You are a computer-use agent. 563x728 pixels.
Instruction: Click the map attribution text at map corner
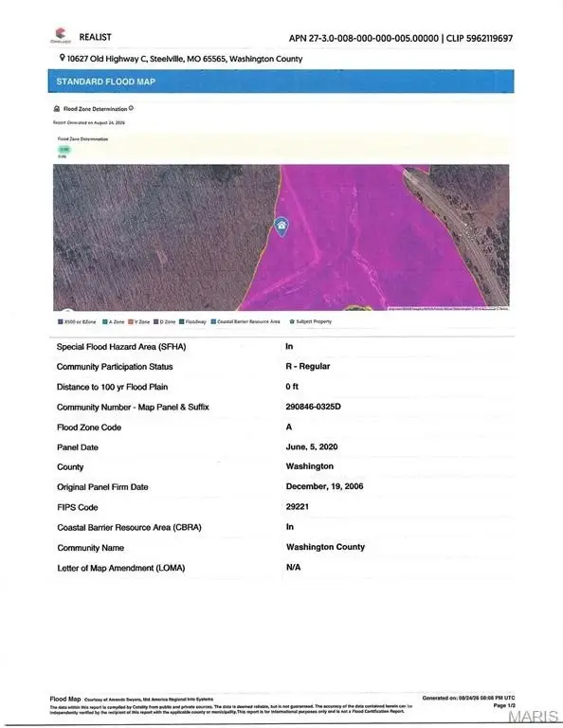448,308
